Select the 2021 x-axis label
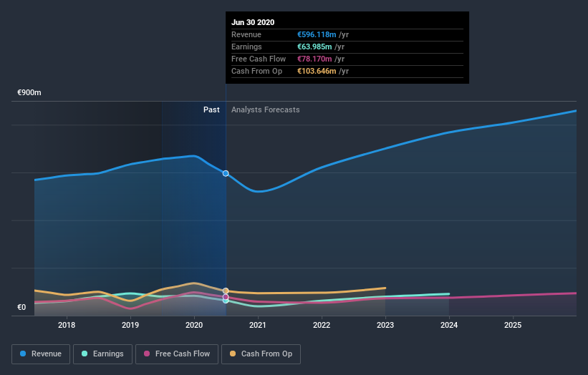 [x=258, y=325]
